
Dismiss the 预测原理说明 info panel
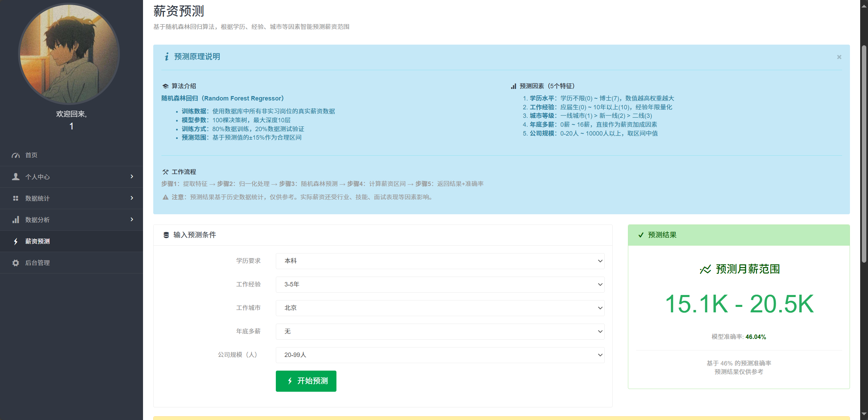point(839,57)
